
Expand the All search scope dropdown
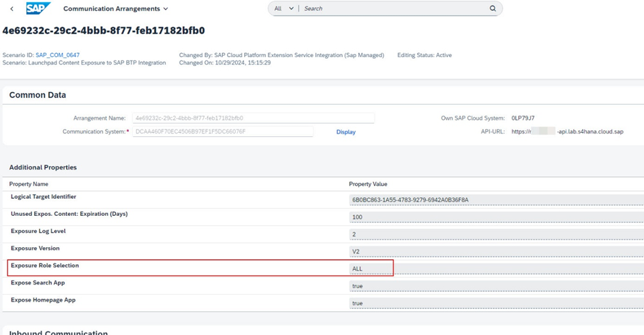pos(283,9)
